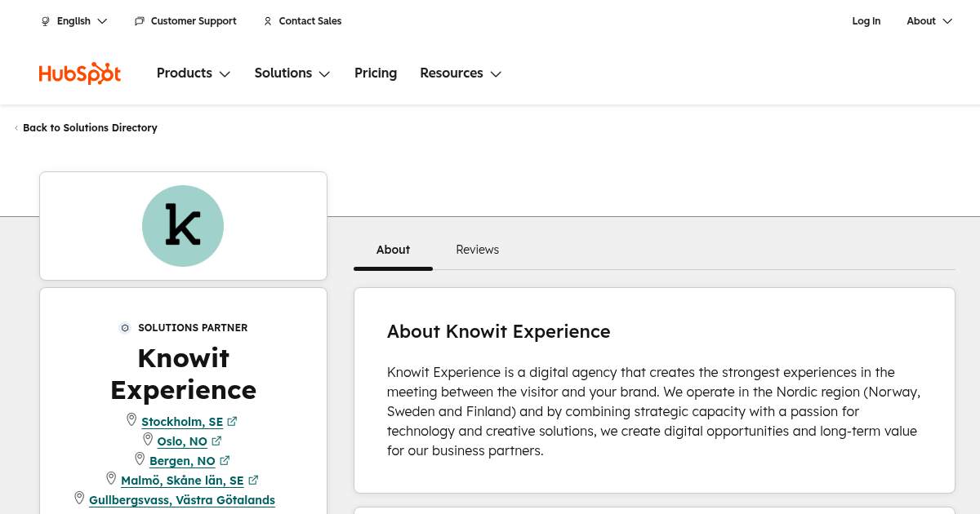Open the Pricing page

pyautogui.click(x=376, y=73)
